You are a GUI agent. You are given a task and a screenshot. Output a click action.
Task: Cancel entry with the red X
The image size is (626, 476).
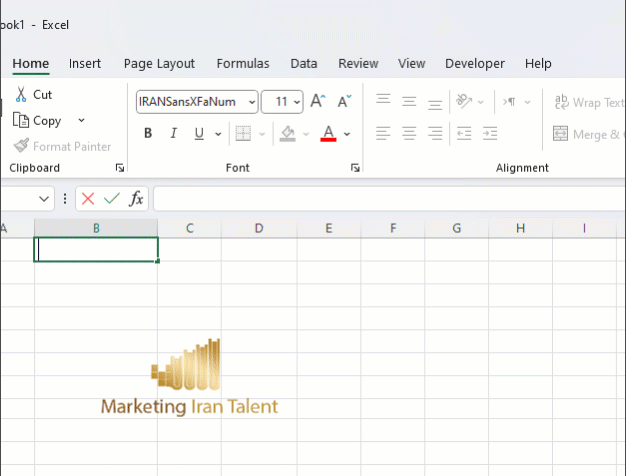coord(88,198)
